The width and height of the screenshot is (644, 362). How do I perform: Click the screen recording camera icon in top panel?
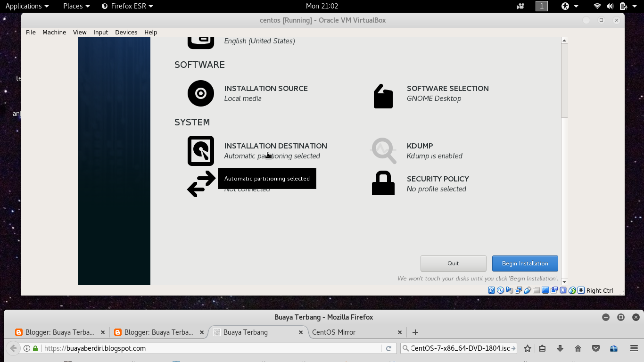(520, 6)
